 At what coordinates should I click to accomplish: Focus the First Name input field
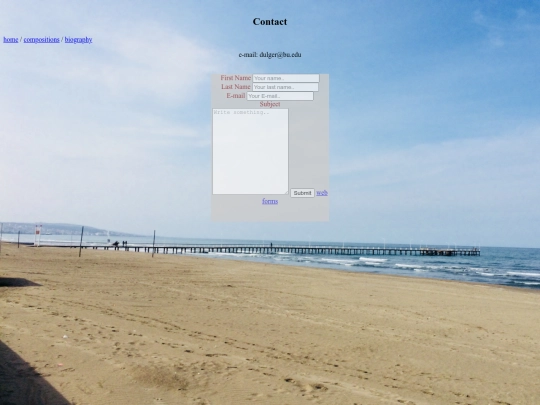[x=286, y=78]
